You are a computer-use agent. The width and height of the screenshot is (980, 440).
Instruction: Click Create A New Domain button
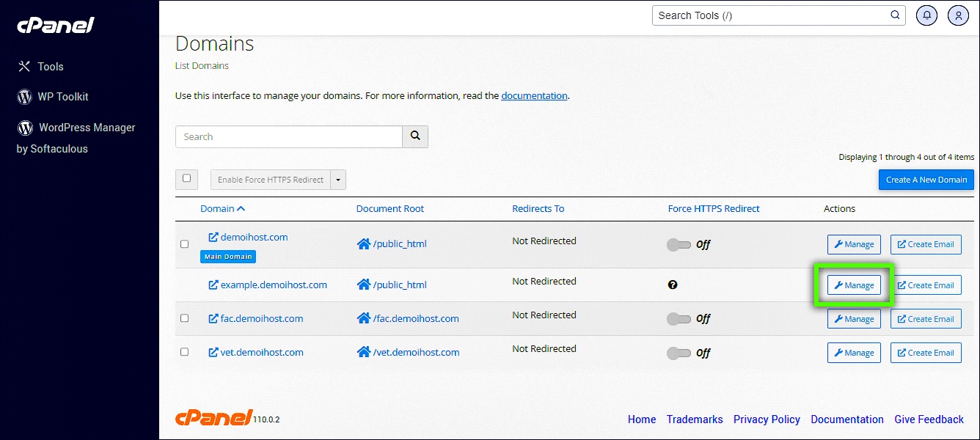click(926, 180)
